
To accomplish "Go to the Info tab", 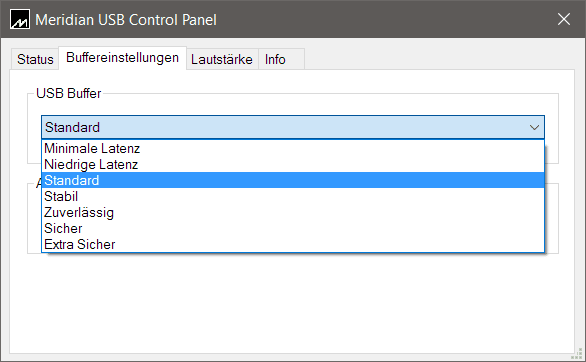I will 275,59.
